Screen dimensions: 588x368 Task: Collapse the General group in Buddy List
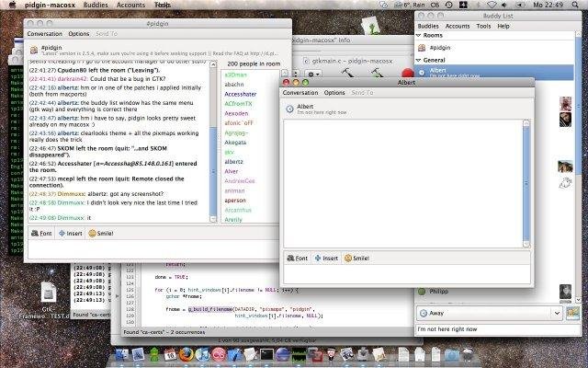click(419, 60)
